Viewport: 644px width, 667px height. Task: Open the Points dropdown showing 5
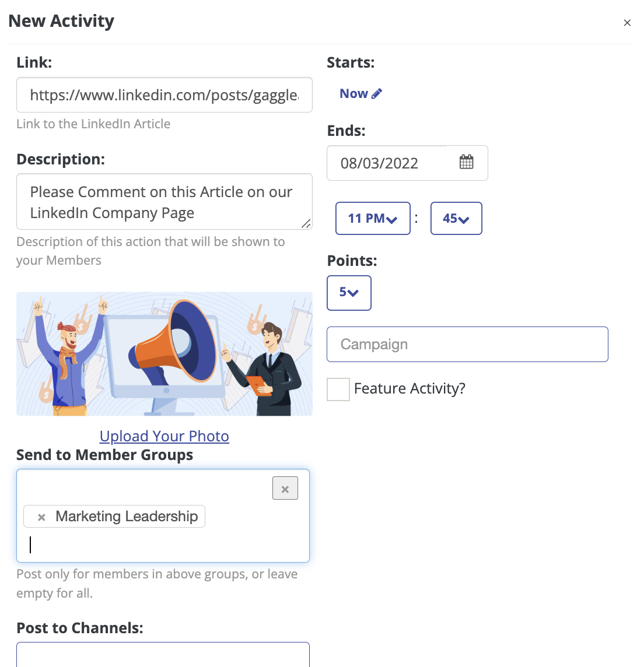(x=349, y=293)
